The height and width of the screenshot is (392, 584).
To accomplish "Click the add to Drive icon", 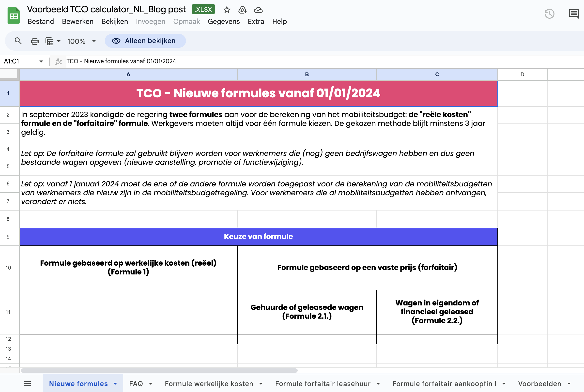I will coord(243,10).
